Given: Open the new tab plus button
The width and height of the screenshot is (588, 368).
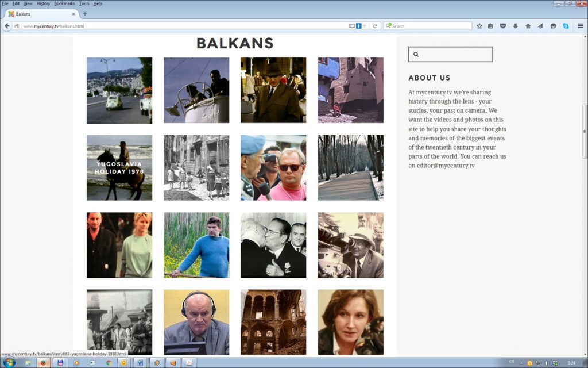Looking at the screenshot, I should click(85, 14).
